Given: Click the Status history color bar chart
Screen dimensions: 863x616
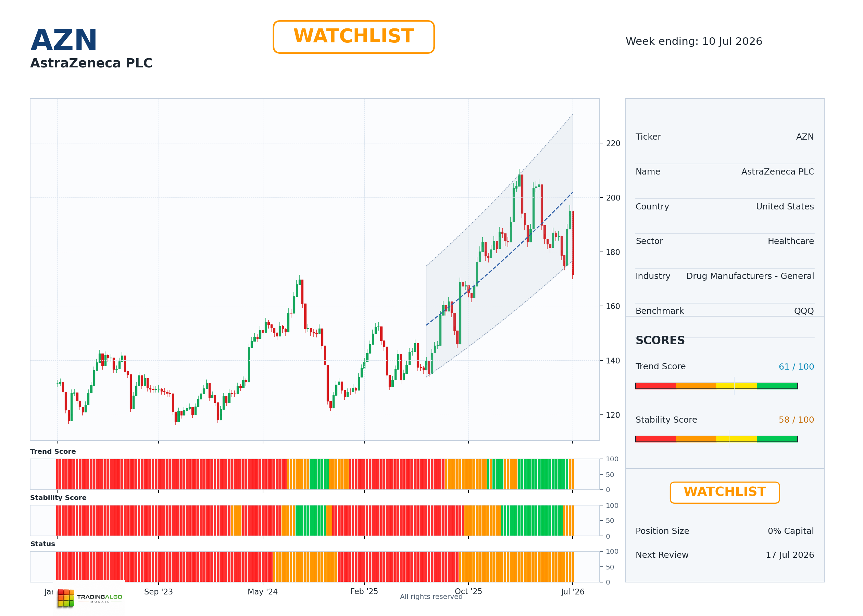Looking at the screenshot, I should click(x=315, y=567).
